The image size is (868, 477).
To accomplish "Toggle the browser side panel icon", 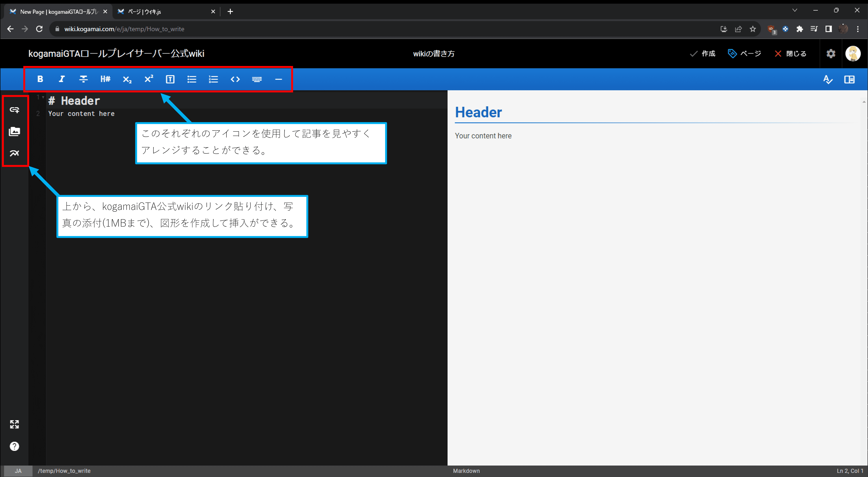I will pos(828,29).
